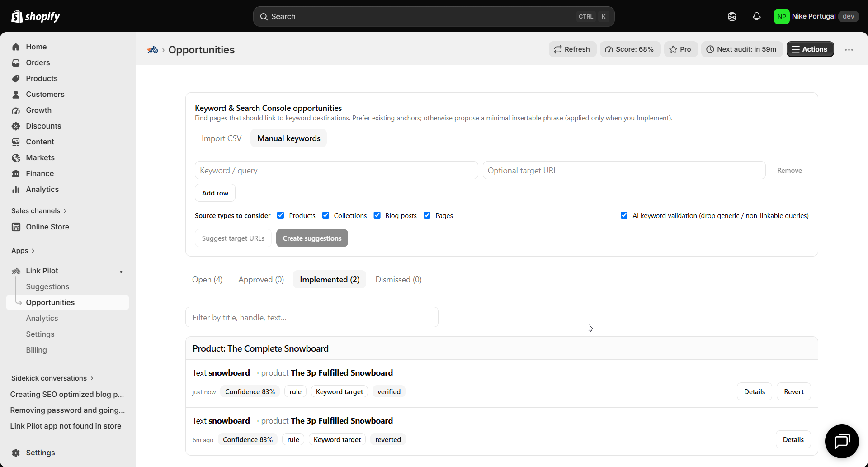Click the Pro plan button
Screen dimensions: 868x467
(x=680, y=49)
